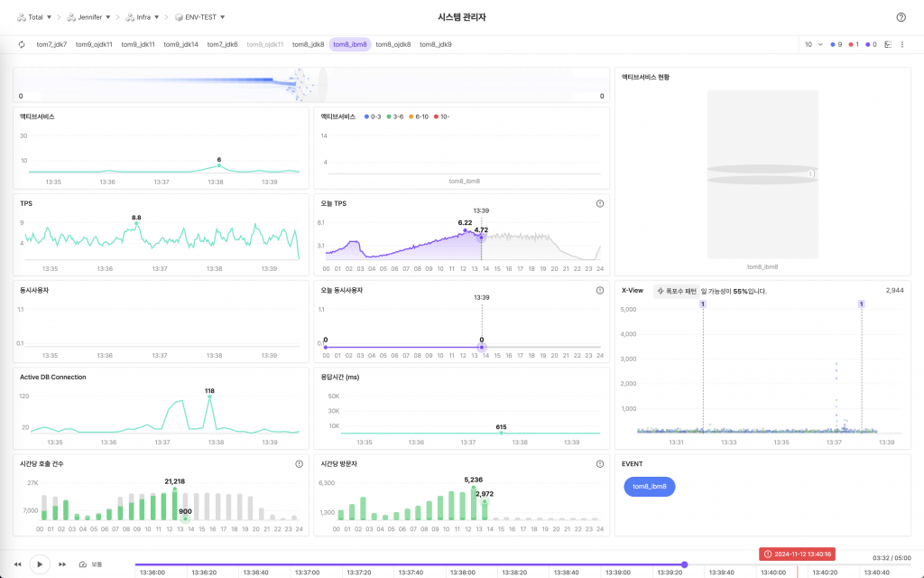Click info icon on 오늘 TPS chart

[600, 203]
